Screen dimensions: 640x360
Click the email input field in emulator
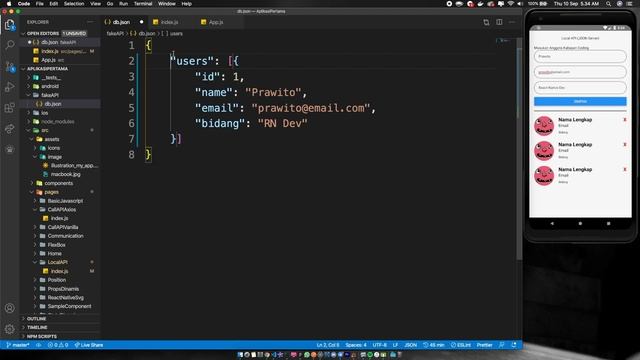(580, 72)
